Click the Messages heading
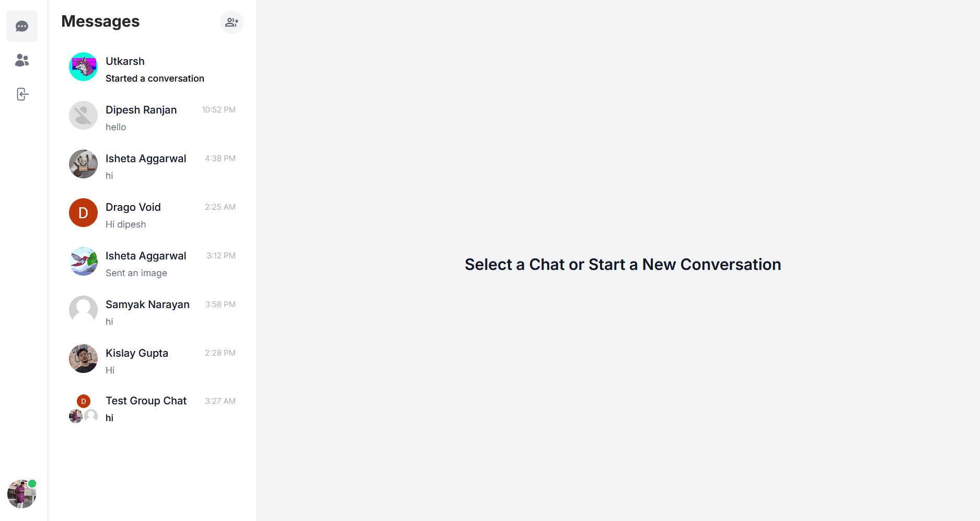 pos(100,21)
